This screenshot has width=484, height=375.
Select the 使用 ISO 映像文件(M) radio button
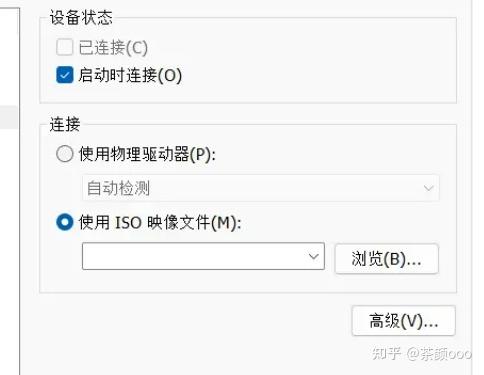pyautogui.click(x=64, y=222)
